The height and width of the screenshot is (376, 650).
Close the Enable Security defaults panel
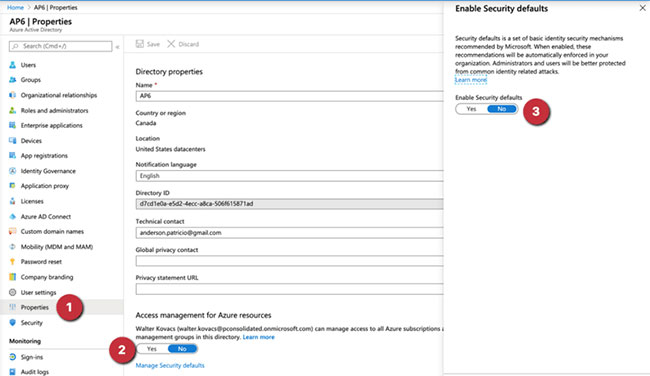[642, 8]
